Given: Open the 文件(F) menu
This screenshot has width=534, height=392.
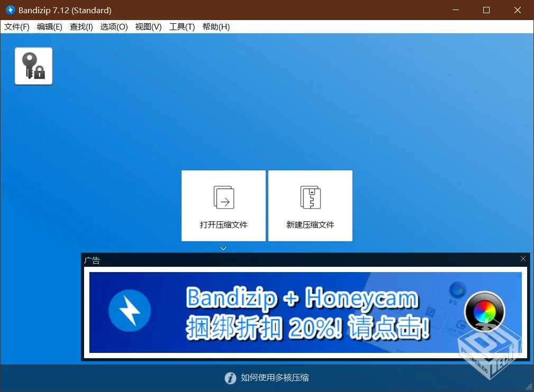Looking at the screenshot, I should 17,27.
